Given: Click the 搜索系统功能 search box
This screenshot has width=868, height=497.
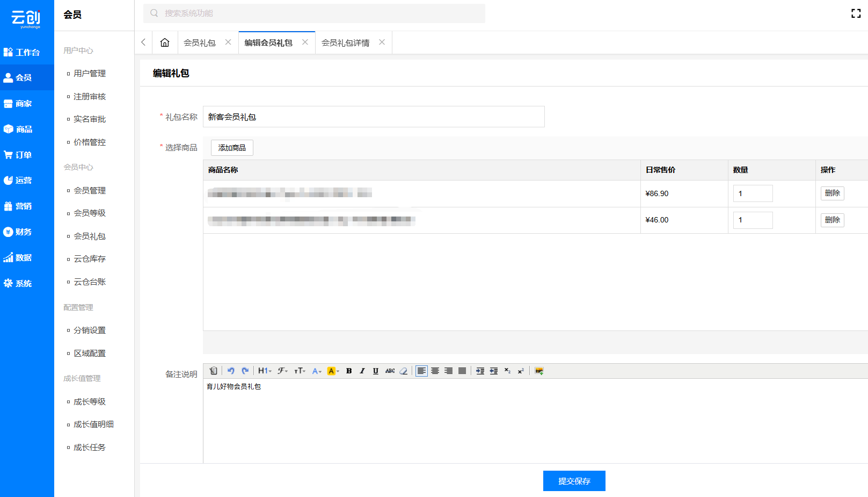Looking at the screenshot, I should 314,13.
